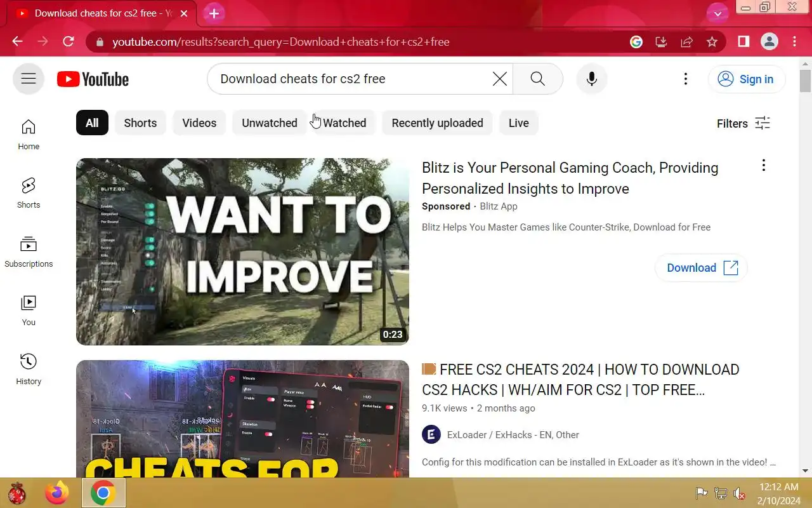
Task: Open YouTube settings three-dot menu
Action: (x=685, y=79)
